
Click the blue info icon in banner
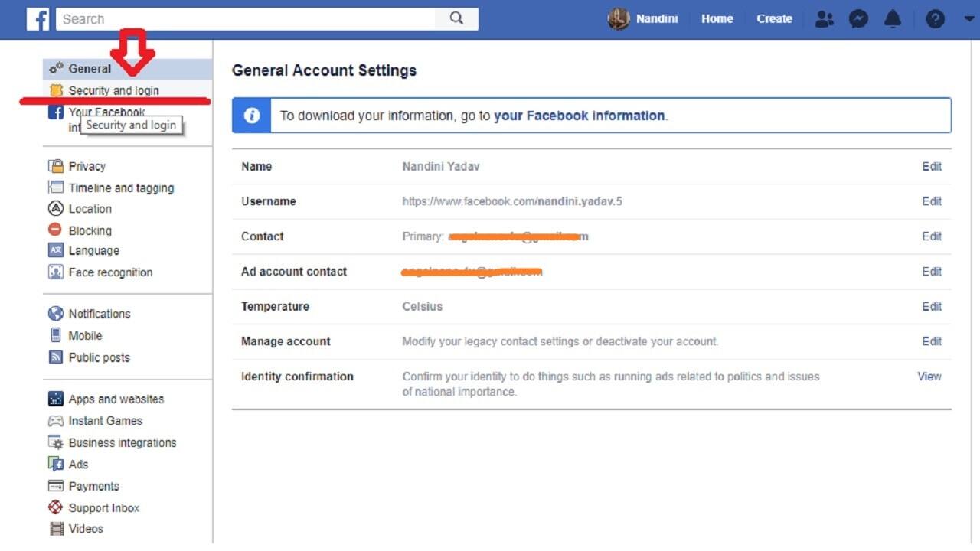[252, 116]
